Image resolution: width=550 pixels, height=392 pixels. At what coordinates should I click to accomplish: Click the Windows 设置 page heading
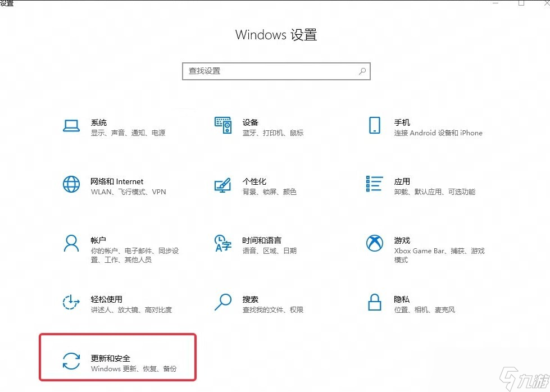[276, 35]
